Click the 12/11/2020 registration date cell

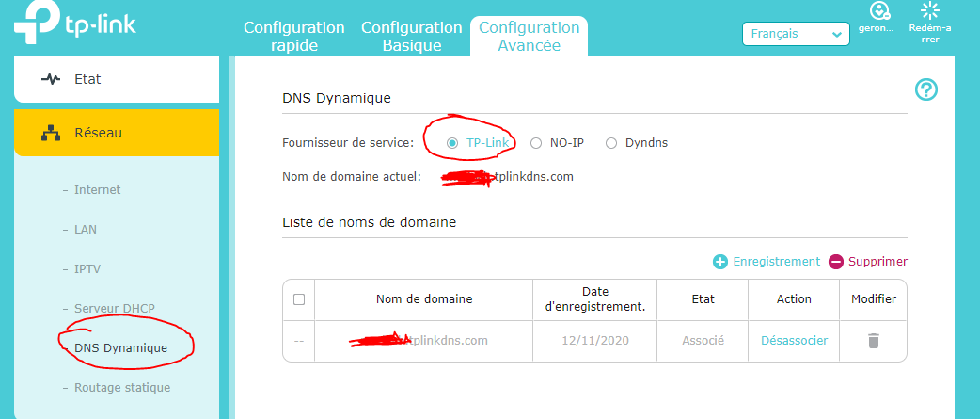point(595,341)
